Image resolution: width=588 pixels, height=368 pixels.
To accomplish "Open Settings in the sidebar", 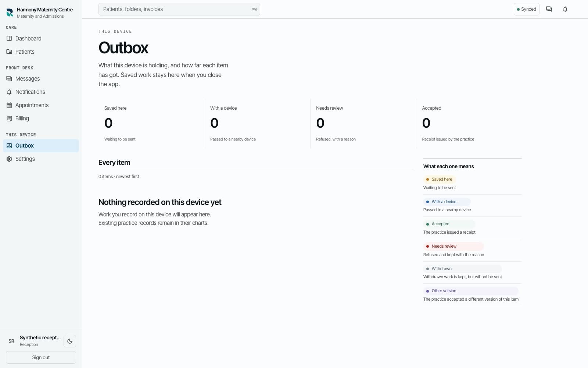I will (x=41, y=159).
